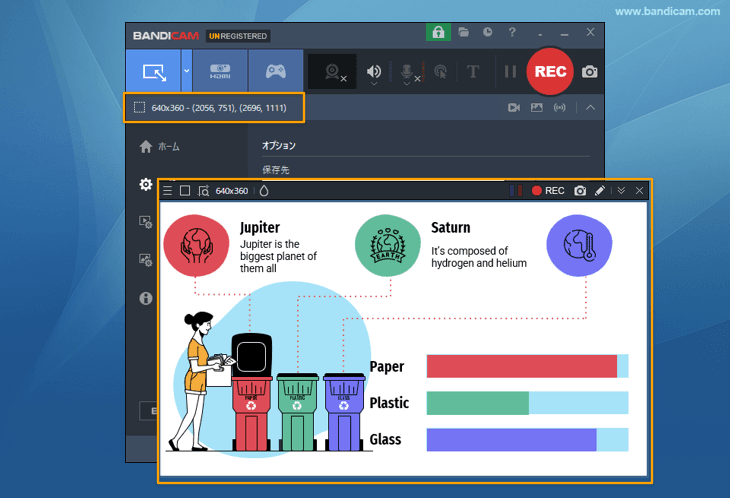
Task: Enable the mouse click effect icon
Action: (440, 72)
